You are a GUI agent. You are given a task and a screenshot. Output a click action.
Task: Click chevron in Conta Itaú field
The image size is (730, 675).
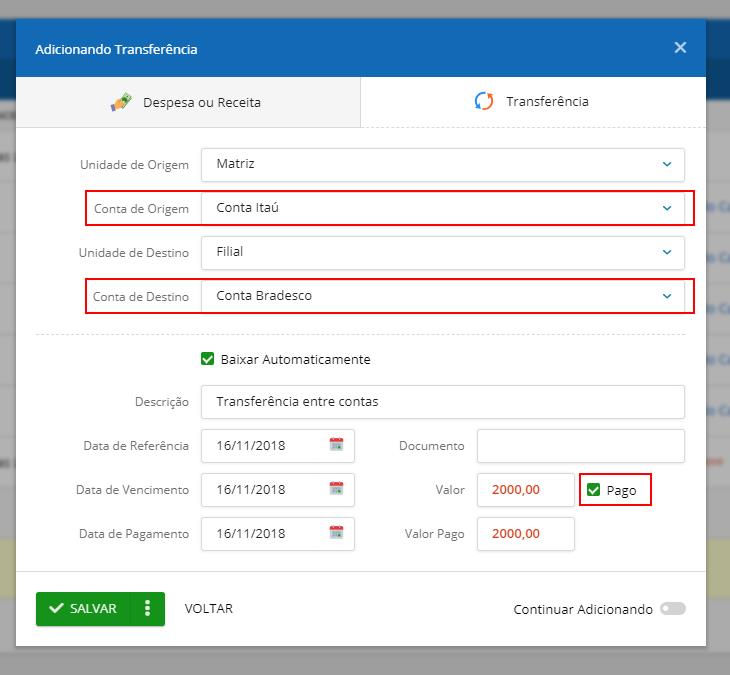click(x=667, y=208)
